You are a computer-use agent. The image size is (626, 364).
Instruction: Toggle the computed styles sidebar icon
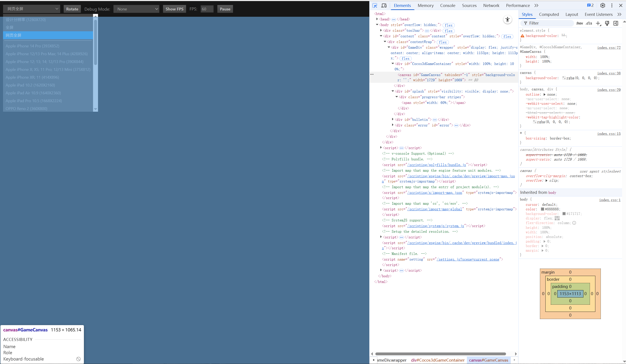pos(616,23)
